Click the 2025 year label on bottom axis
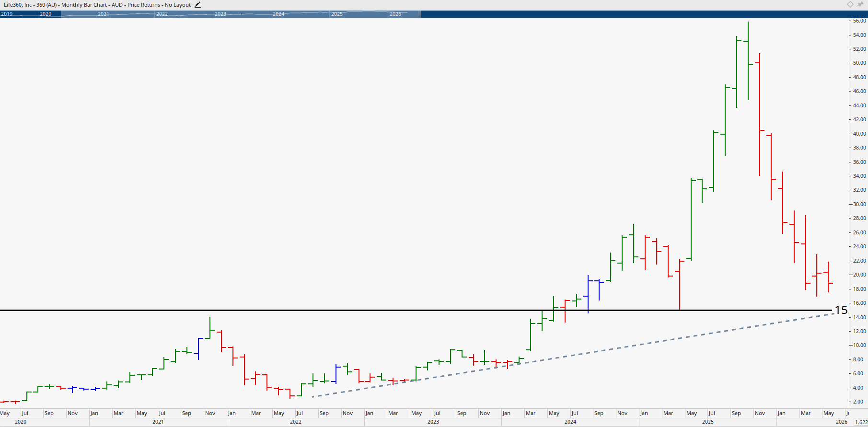 pos(708,422)
